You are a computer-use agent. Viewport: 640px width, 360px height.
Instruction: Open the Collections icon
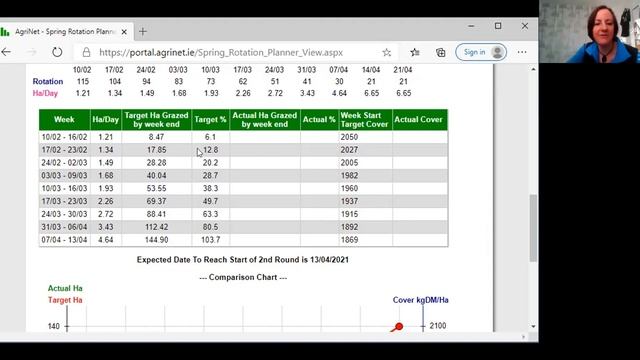point(440,52)
